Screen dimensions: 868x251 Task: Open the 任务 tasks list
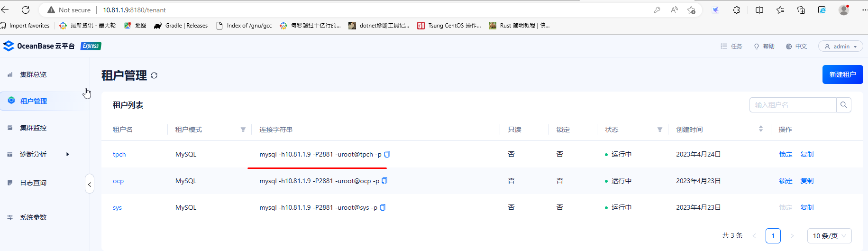click(x=731, y=46)
